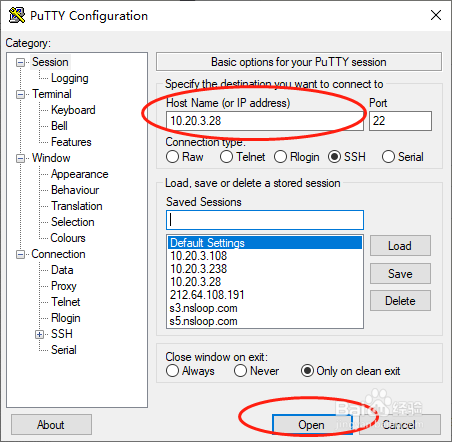Click the About button
Image resolution: width=452 pixels, height=442 pixels.
(x=51, y=425)
